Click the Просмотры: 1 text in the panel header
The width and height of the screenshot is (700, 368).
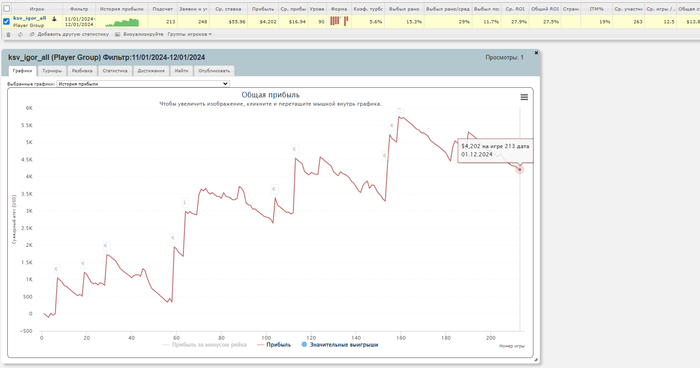504,57
